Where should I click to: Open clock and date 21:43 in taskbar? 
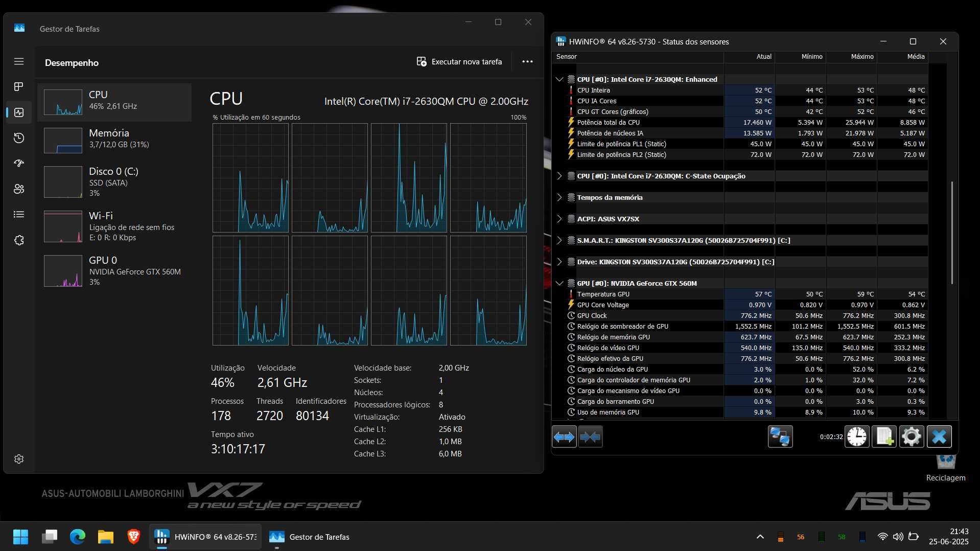(x=949, y=537)
